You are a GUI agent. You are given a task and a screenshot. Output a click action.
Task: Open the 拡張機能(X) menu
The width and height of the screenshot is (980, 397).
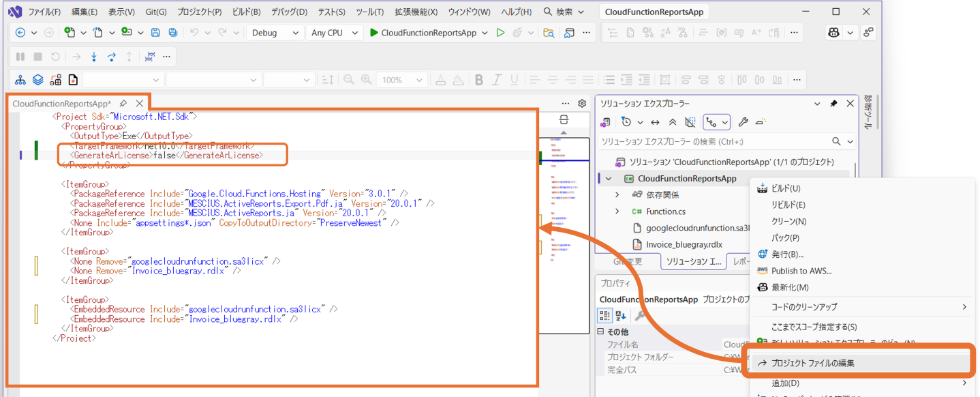coord(416,12)
